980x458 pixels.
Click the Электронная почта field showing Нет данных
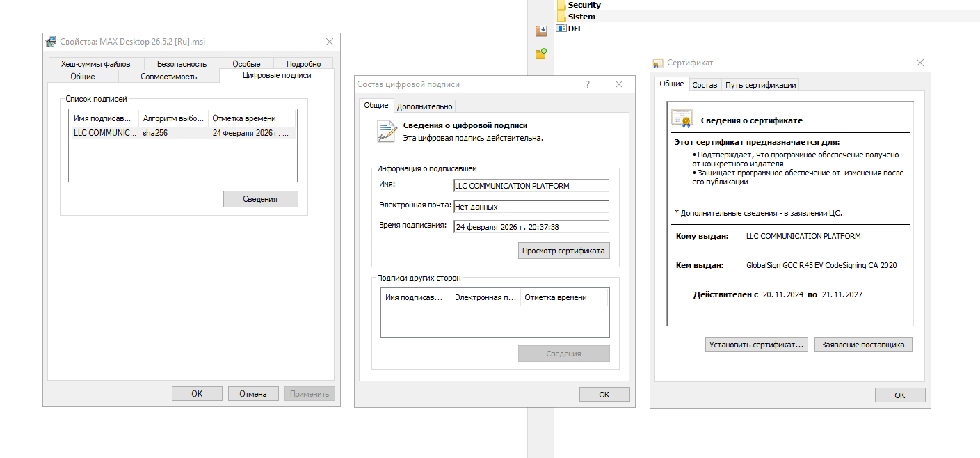[531, 207]
